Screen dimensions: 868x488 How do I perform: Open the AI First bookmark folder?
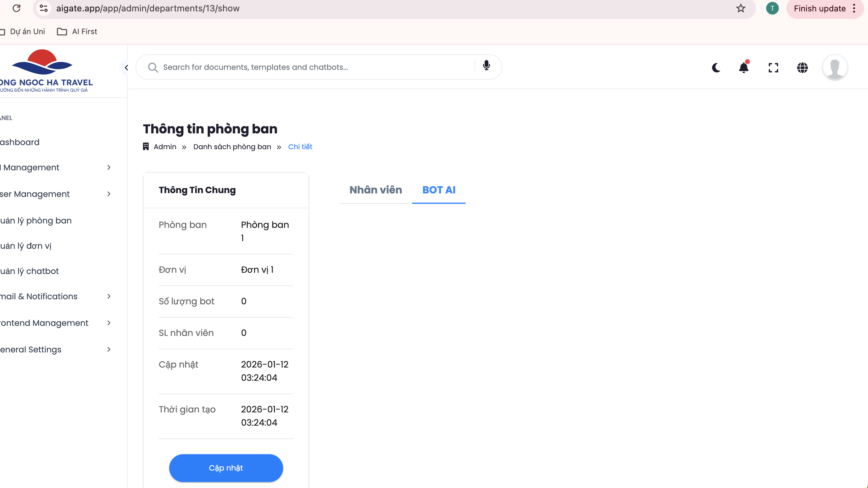coord(77,32)
